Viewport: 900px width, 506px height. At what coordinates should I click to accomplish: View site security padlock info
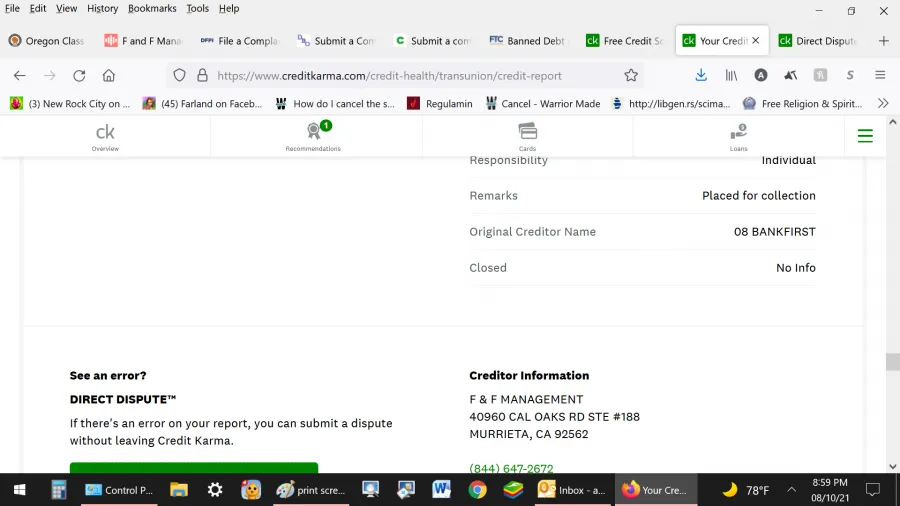[202, 75]
